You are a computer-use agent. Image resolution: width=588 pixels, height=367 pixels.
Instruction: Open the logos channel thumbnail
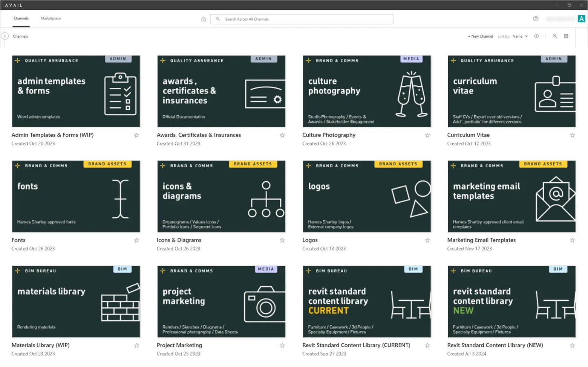coord(367,197)
